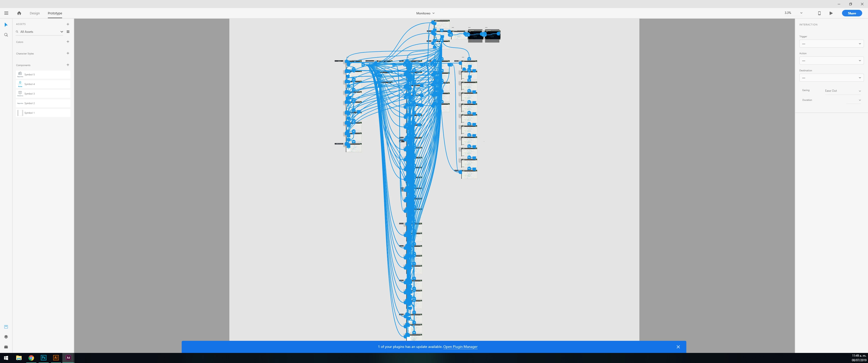
Task: Select Symbol 3 component in assets
Action: 43,94
